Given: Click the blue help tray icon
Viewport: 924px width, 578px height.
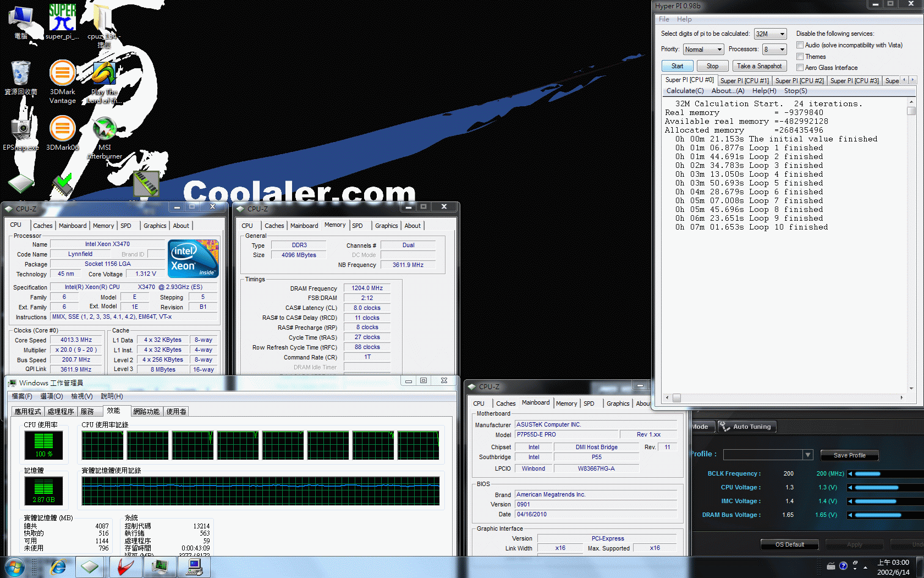Looking at the screenshot, I should (843, 566).
